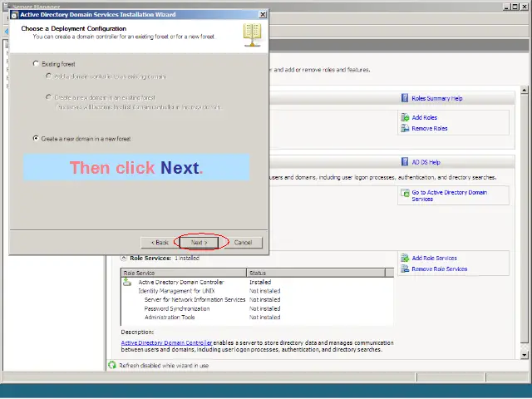532x399 pixels.
Task: Click Not installed status for Password Synchronization
Action: click(x=264, y=308)
